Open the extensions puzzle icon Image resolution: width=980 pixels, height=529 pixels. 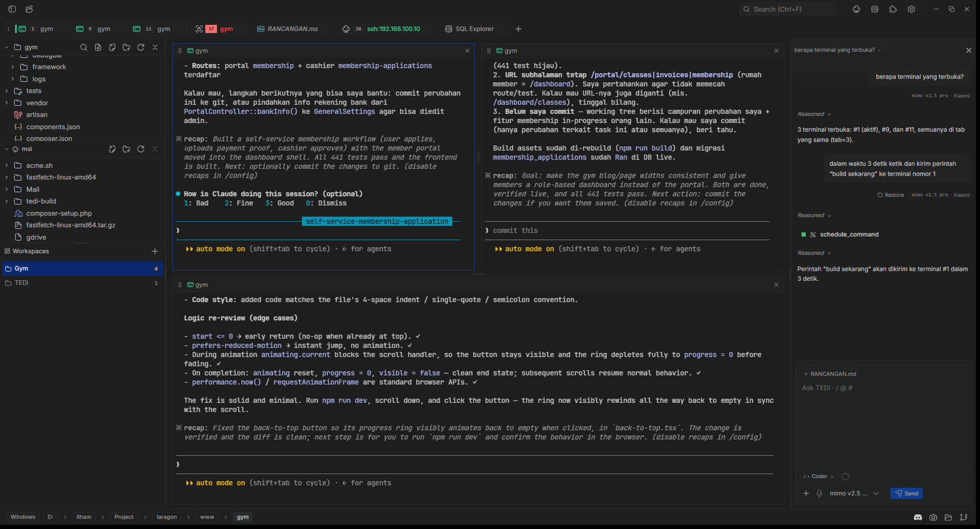coord(893,9)
